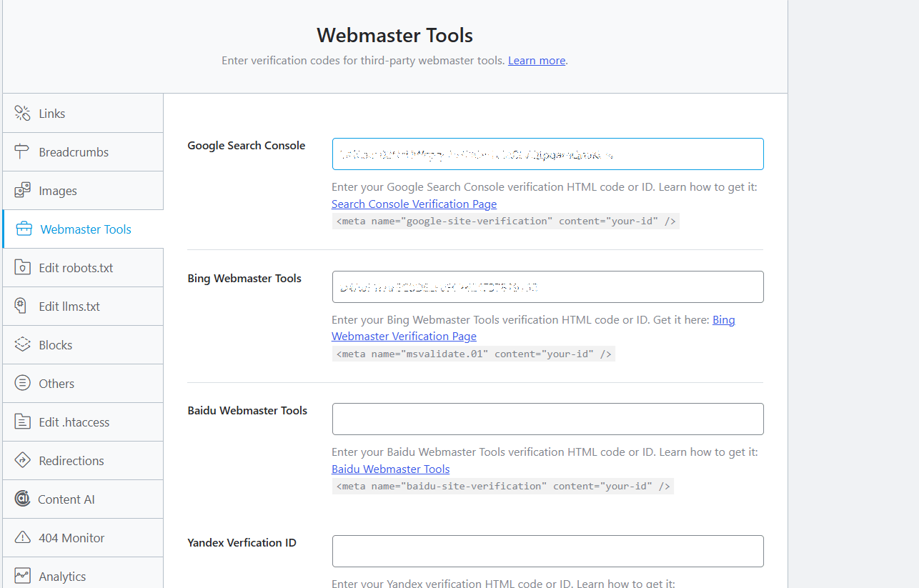Click the Blocks layers icon
The image size is (919, 588).
(x=23, y=344)
